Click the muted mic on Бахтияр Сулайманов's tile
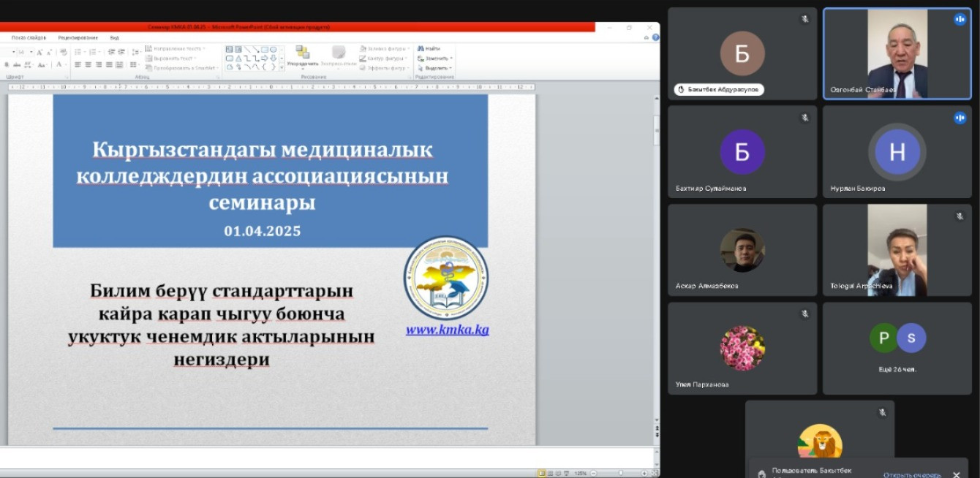 (x=804, y=118)
